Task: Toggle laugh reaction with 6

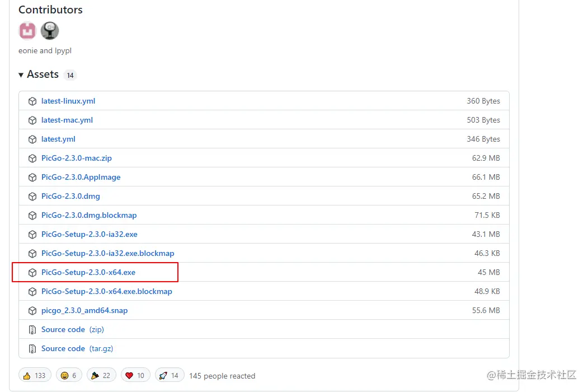Action: click(x=69, y=375)
